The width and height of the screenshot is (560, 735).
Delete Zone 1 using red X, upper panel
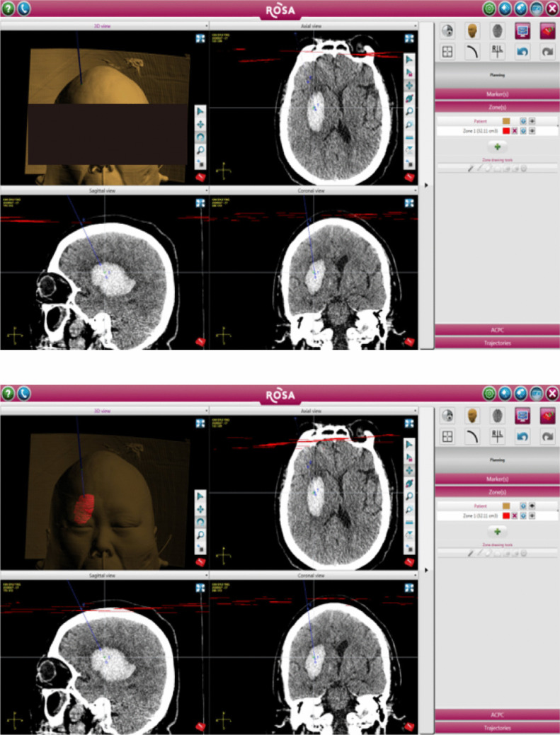coord(515,131)
